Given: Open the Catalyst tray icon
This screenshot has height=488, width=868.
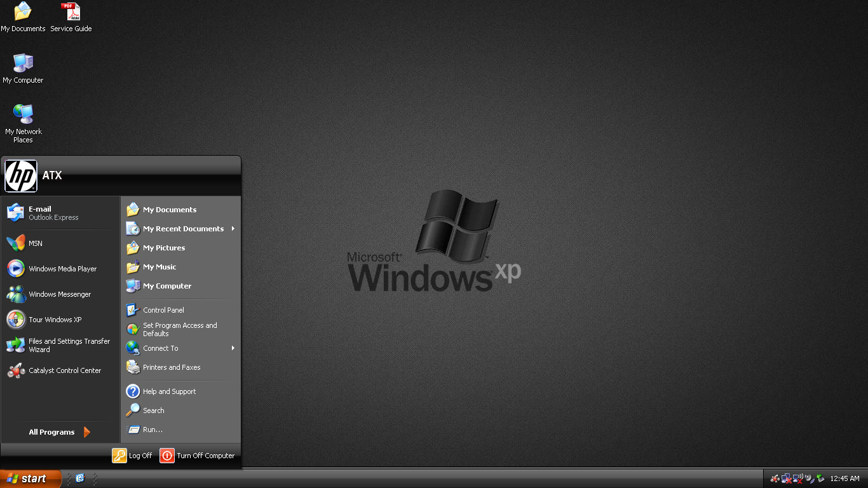Looking at the screenshot, I should tap(775, 478).
